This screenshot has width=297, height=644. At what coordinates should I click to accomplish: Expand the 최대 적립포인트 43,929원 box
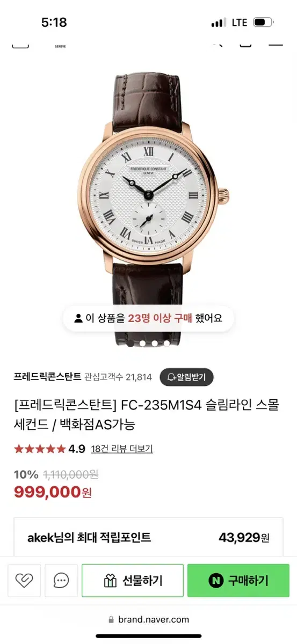click(148, 538)
